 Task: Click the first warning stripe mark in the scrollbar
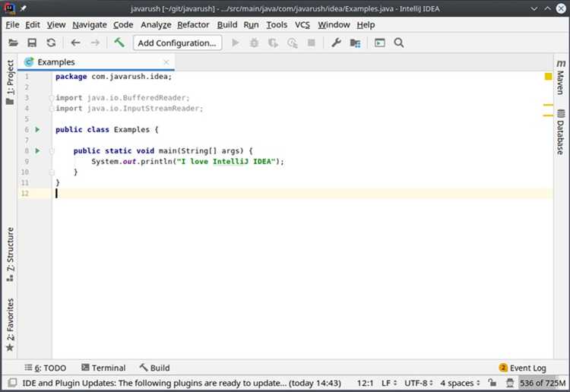coord(548,105)
